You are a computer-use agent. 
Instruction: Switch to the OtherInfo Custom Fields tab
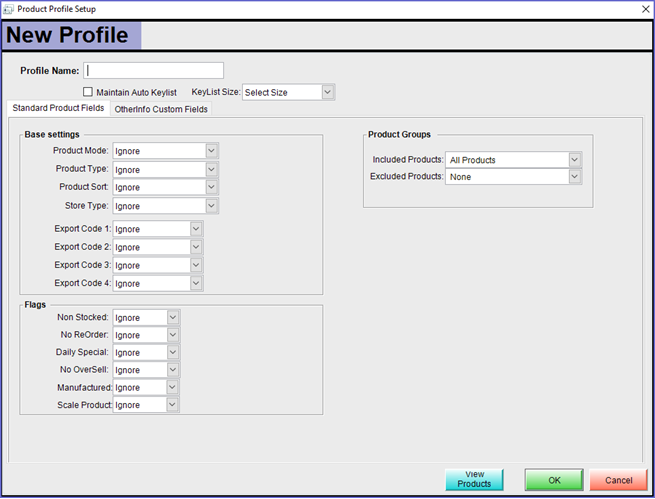(161, 109)
